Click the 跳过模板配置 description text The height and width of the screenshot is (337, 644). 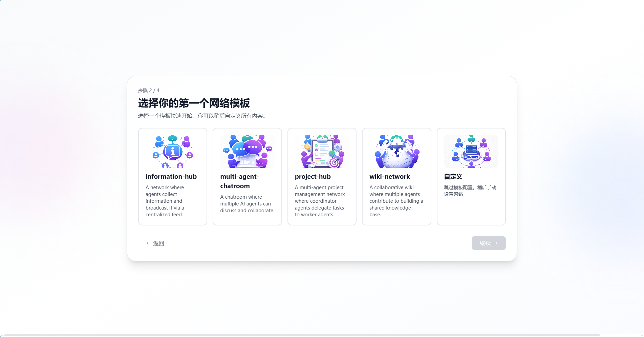click(470, 191)
